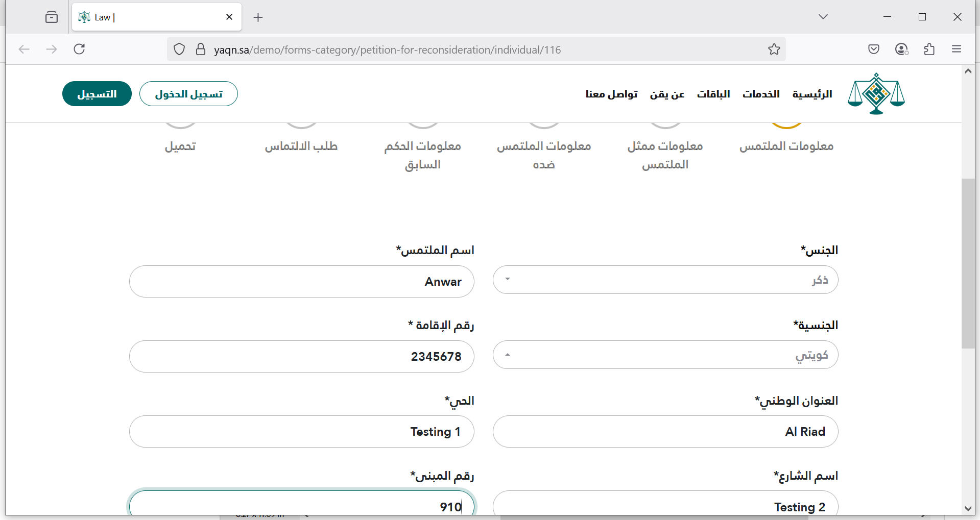The width and height of the screenshot is (980, 520).
Task: Open the Firefox extensions icon
Action: click(929, 49)
